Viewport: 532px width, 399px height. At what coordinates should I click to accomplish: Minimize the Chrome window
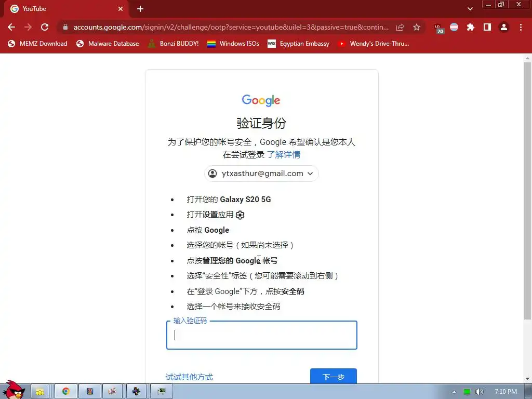coord(488,5)
